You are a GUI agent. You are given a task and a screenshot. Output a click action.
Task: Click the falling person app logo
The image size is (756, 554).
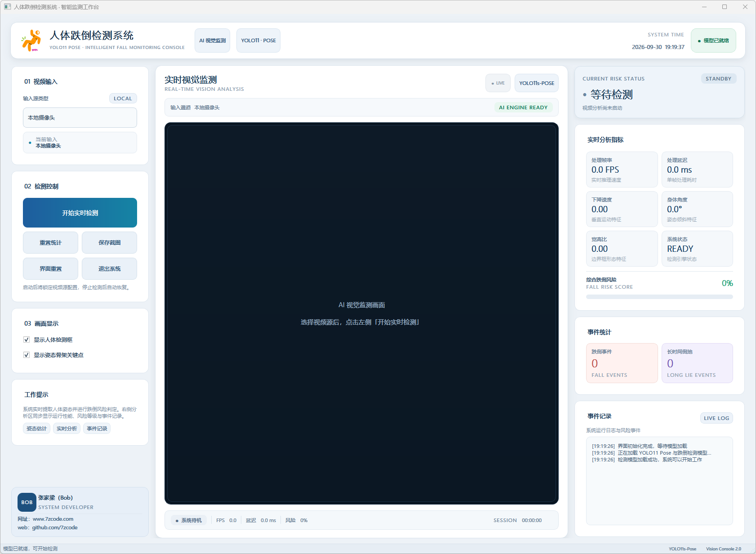(31, 40)
